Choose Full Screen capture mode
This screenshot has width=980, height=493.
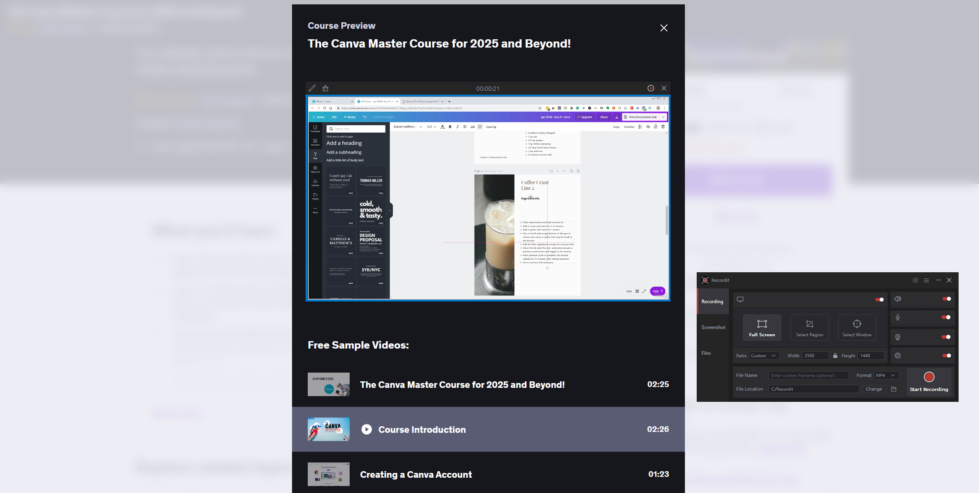tap(762, 328)
